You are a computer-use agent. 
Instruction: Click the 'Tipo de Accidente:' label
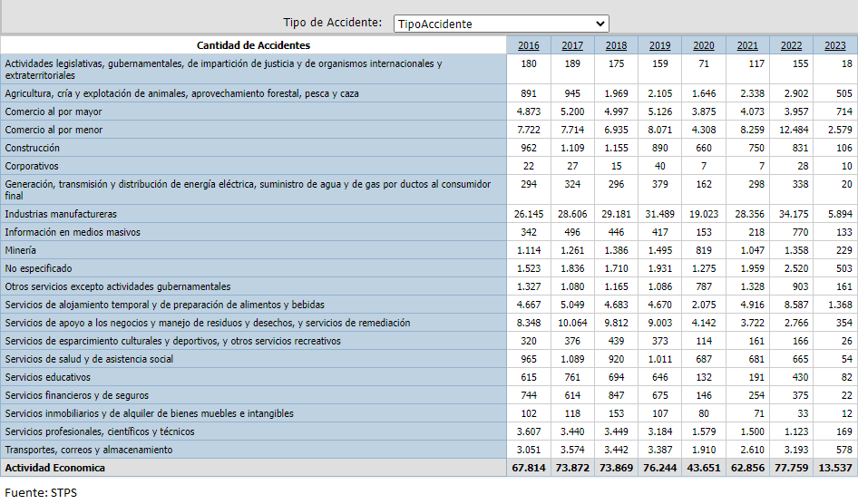[x=333, y=23]
